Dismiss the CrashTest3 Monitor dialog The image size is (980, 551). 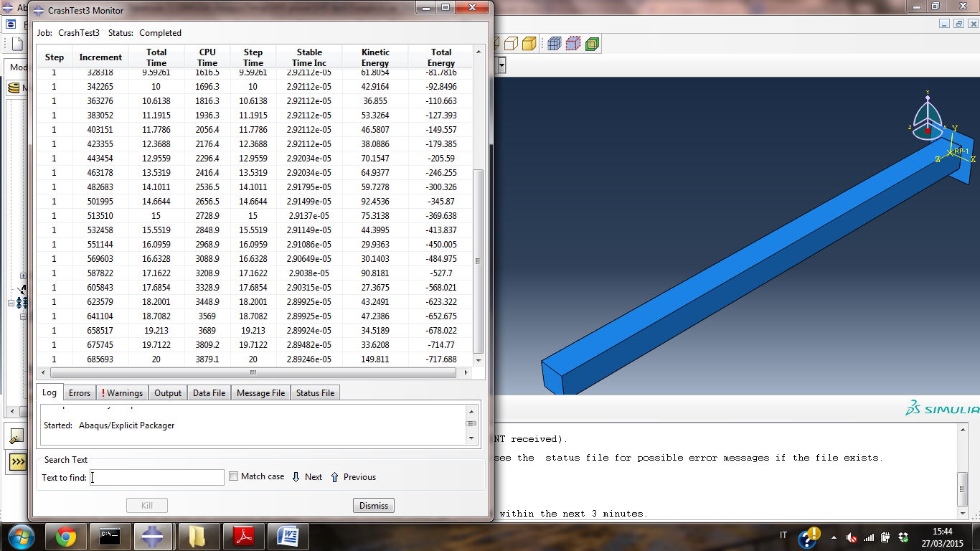[373, 506]
